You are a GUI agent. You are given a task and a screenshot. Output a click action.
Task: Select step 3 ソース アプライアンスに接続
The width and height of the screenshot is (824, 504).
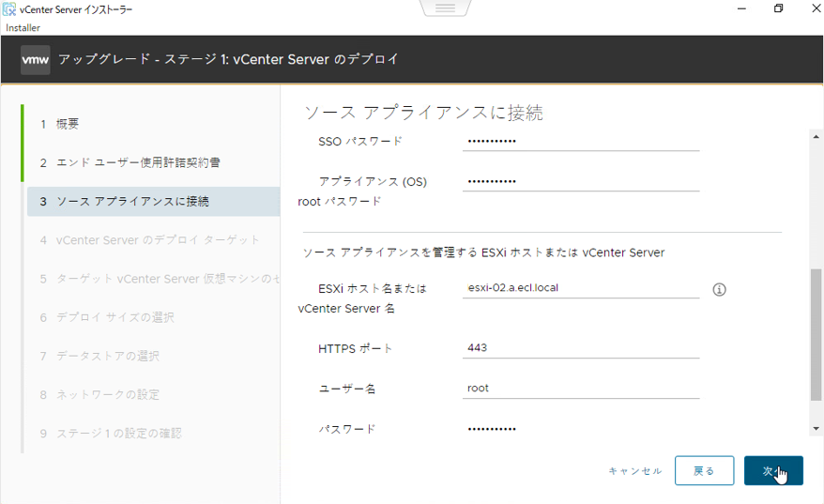click(x=132, y=202)
